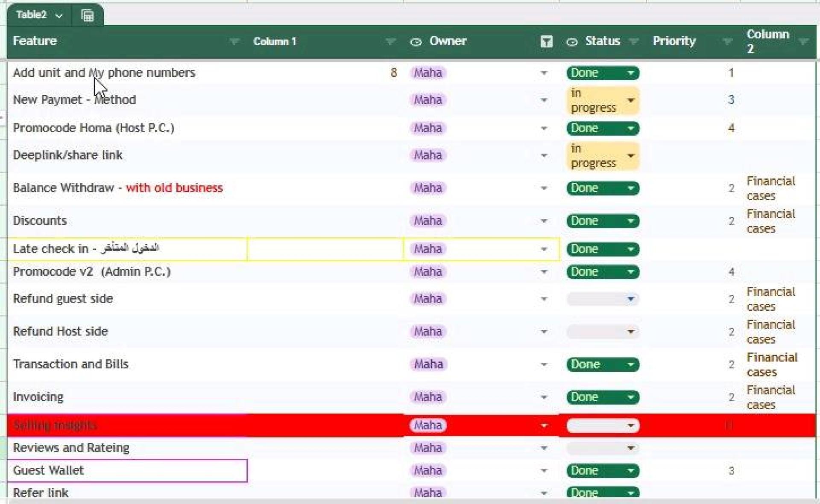
Task: Open the Feature column filter arrow
Action: 234,41
